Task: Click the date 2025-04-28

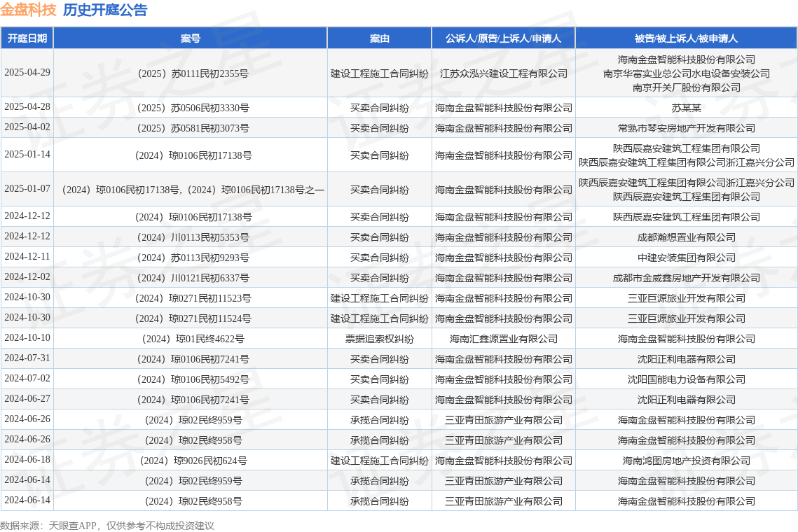Action: 27,106
